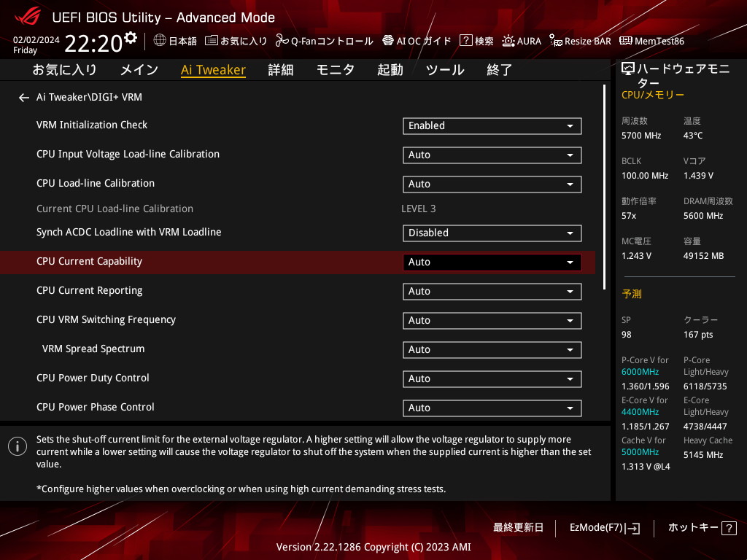Select the Ai Tweaker tab
The height and width of the screenshot is (560, 747).
(214, 70)
